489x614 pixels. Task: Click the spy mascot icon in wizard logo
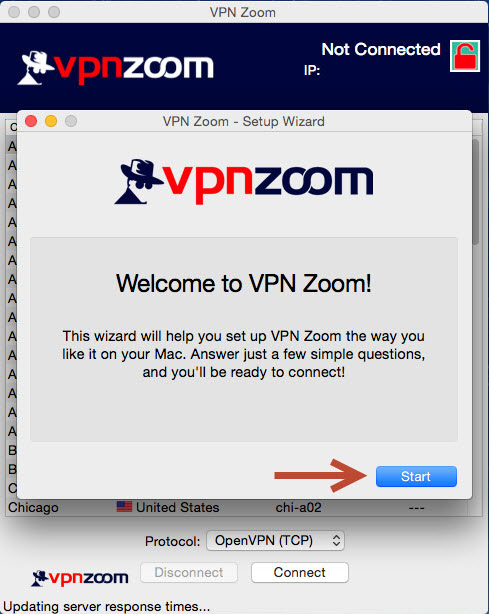pos(137,181)
